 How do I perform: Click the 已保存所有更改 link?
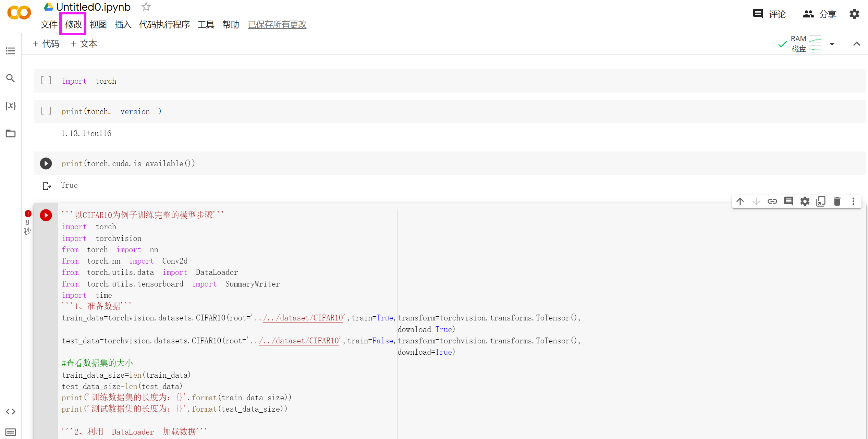[x=277, y=24]
